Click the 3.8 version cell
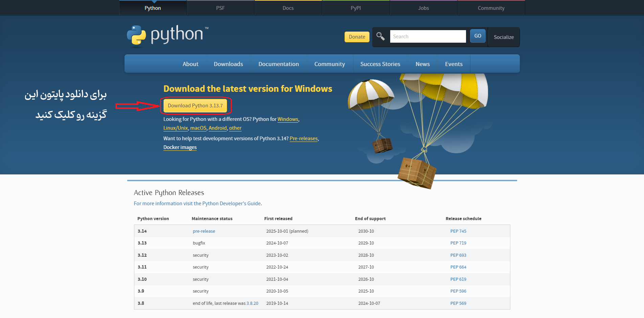 tap(141, 303)
